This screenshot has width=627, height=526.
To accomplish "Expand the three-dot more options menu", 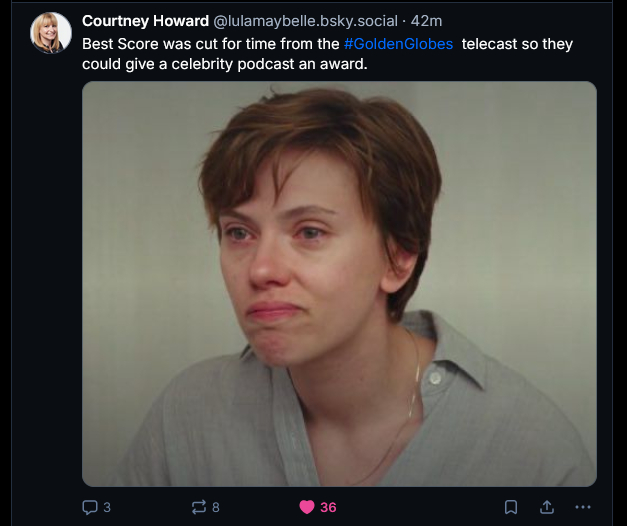I will 583,507.
